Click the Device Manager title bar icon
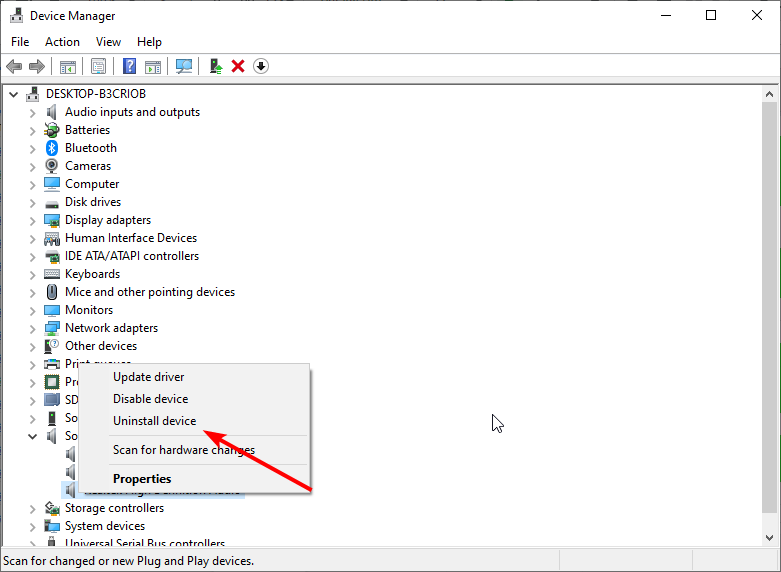The height and width of the screenshot is (572, 781). click(16, 15)
